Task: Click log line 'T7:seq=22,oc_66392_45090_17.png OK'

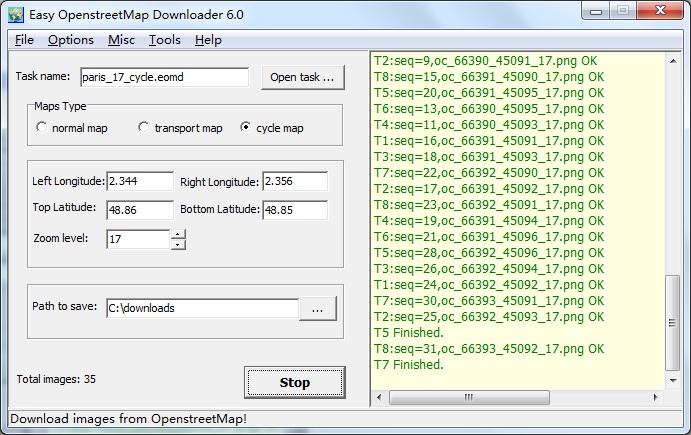Action: click(489, 173)
